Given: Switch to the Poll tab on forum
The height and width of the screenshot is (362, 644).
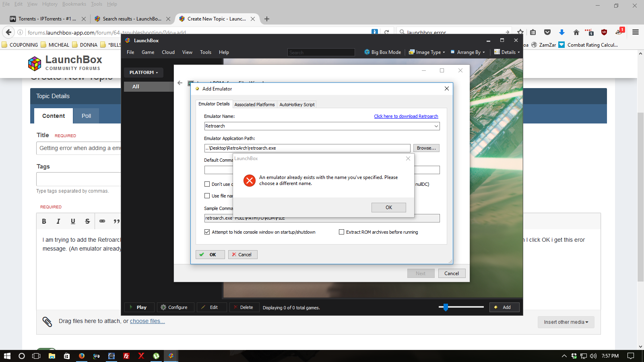Looking at the screenshot, I should (86, 116).
